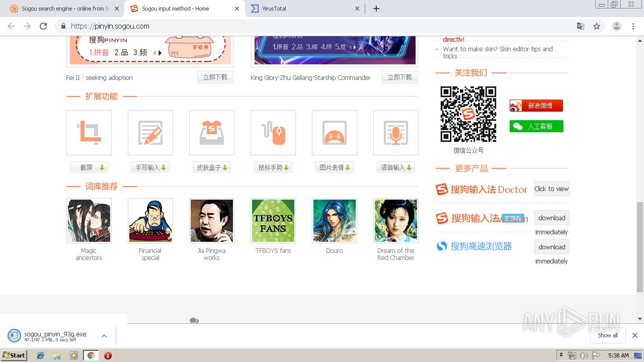
Task: Open Chrome three-dot menu
Action: click(x=633, y=26)
